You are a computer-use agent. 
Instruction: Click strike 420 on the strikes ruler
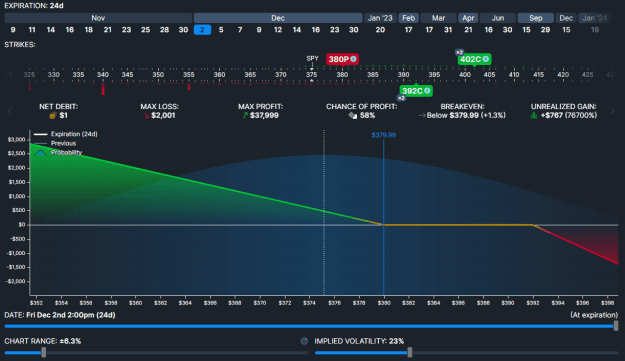click(563, 75)
